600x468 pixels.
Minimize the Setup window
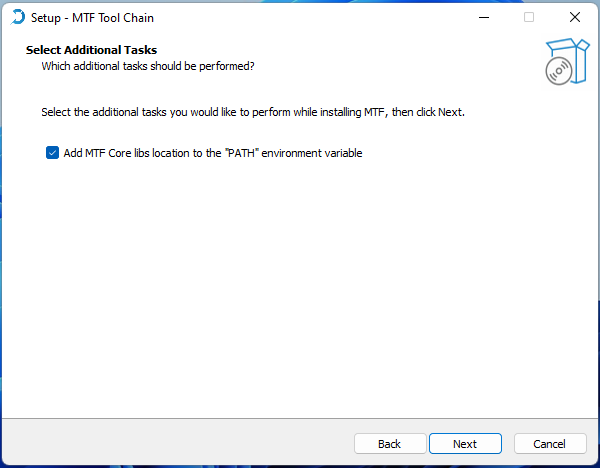(x=483, y=18)
